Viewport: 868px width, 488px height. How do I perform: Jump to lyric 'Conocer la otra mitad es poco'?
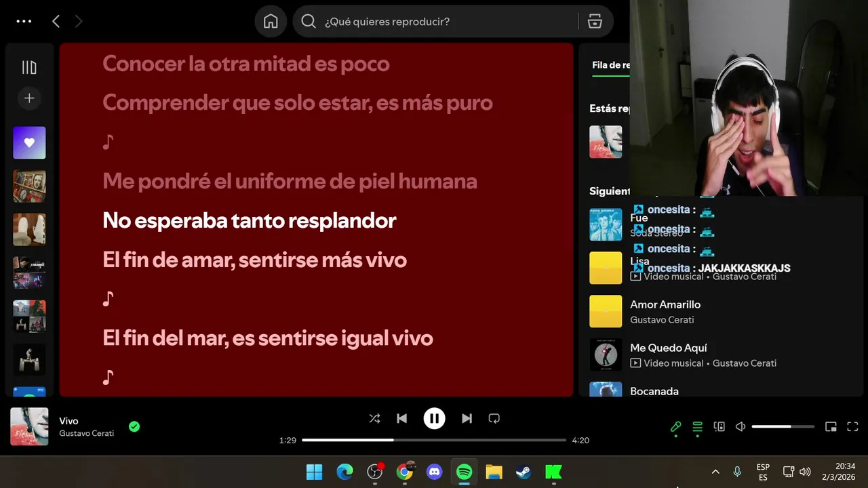click(245, 64)
